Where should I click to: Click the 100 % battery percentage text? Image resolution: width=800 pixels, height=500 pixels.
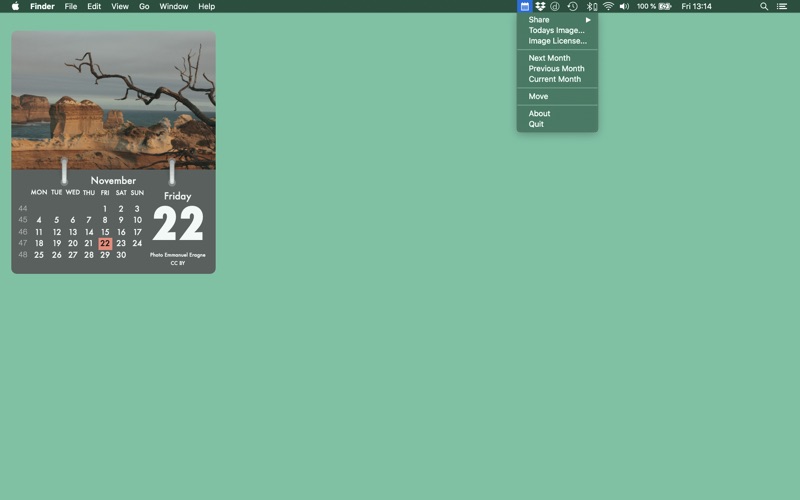tap(646, 6)
